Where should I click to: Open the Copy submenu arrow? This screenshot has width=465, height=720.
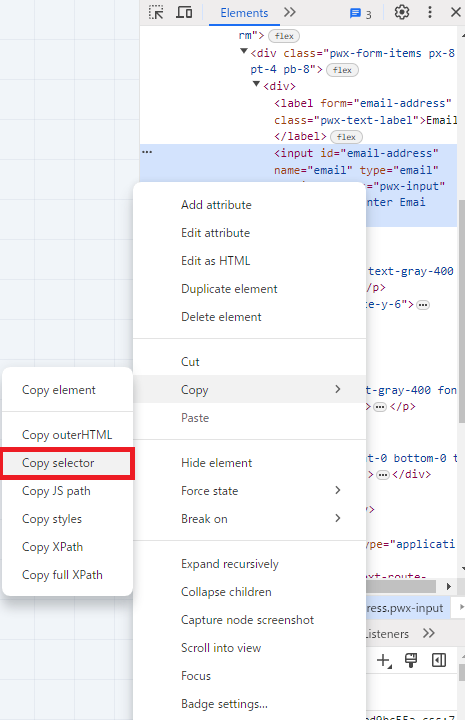(x=338, y=389)
